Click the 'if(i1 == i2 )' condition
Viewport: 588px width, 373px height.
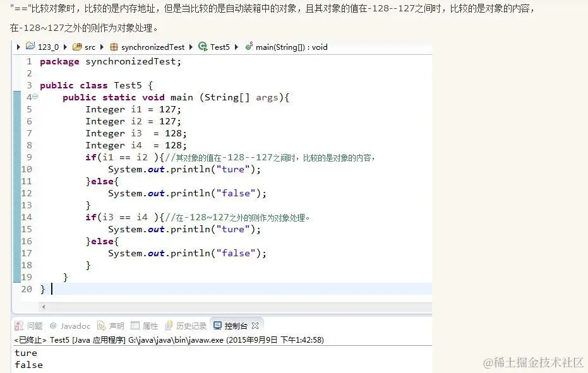(x=122, y=157)
